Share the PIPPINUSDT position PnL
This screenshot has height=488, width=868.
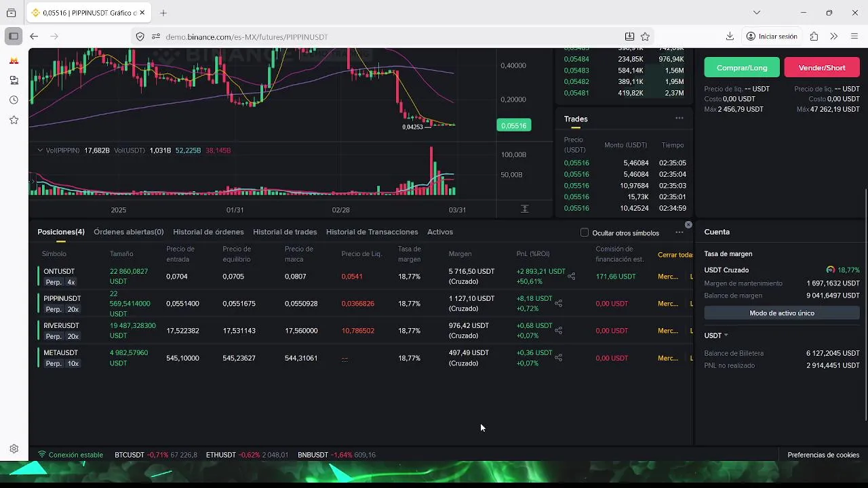pyautogui.click(x=558, y=304)
